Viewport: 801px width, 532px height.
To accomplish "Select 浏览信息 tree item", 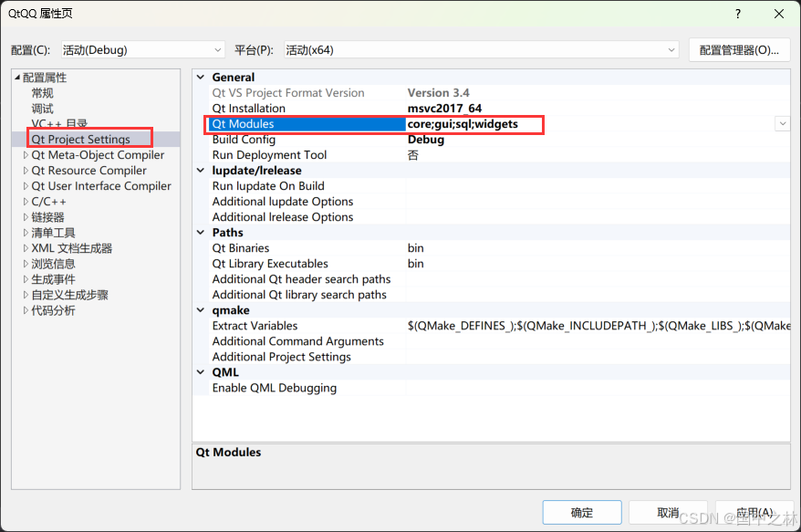I will [x=53, y=264].
